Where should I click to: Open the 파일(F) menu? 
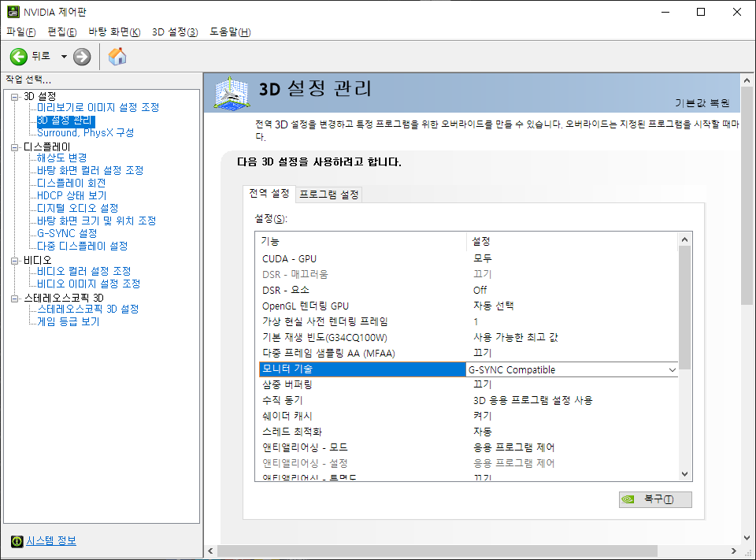click(x=21, y=32)
